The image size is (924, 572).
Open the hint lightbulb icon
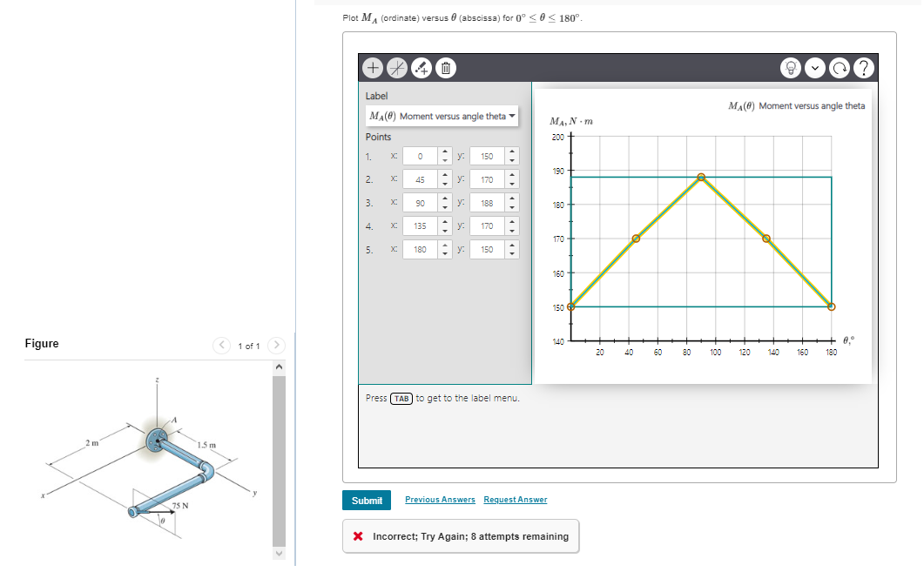pos(791,67)
